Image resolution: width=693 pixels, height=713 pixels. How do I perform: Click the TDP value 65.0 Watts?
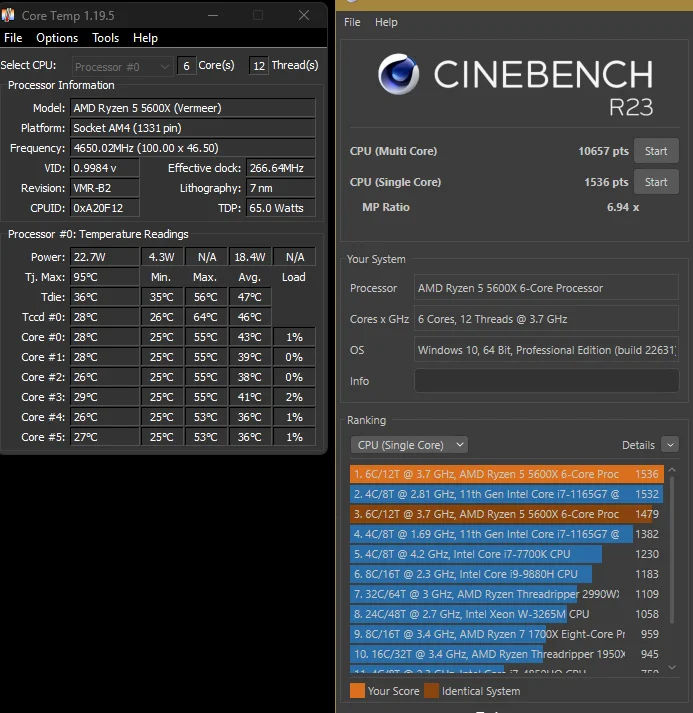[281, 208]
